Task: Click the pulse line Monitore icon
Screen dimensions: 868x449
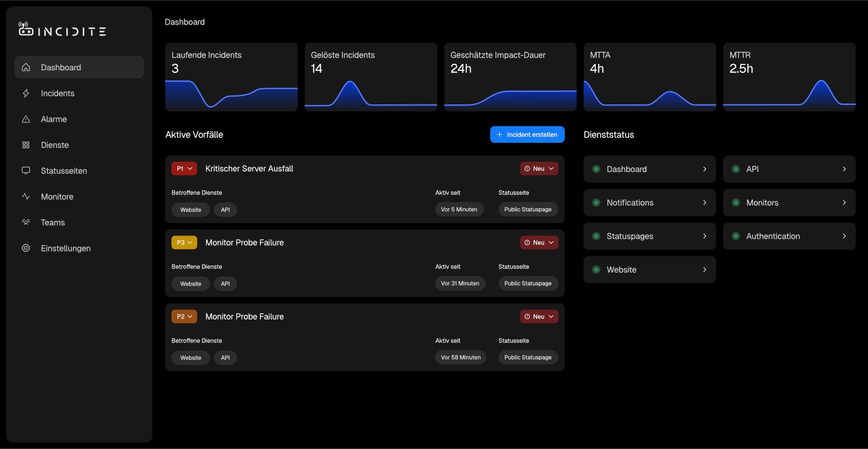Action: [x=26, y=197]
